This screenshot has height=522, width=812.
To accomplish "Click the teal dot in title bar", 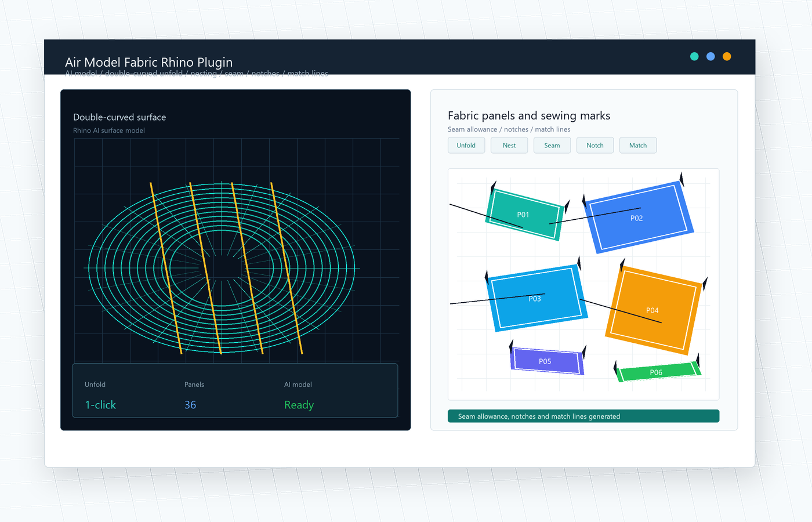I will [x=694, y=56].
